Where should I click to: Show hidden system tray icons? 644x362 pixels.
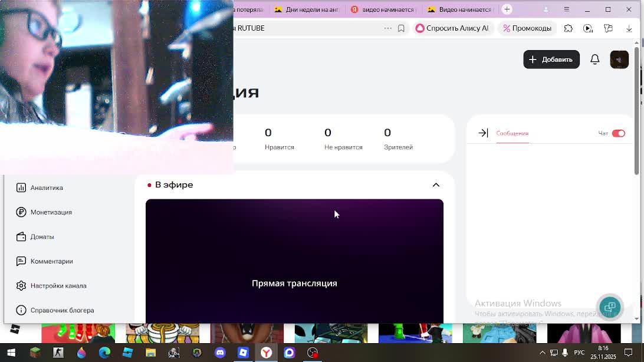pyautogui.click(x=542, y=353)
